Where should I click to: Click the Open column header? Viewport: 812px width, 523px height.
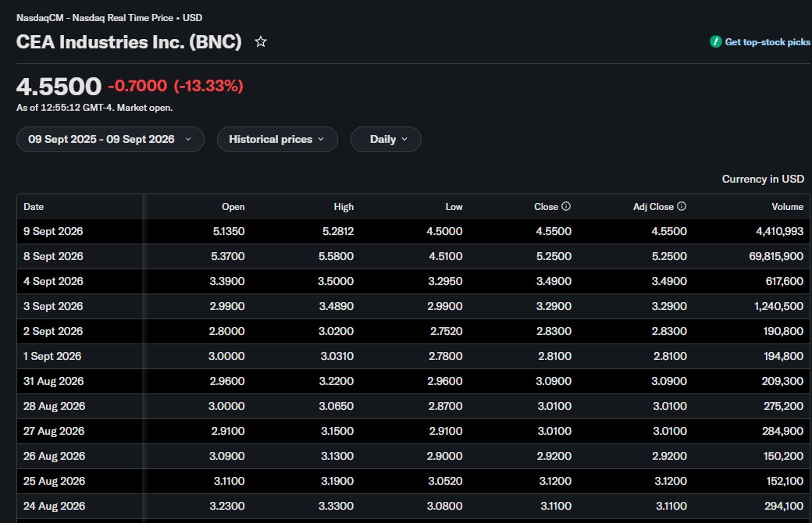point(233,207)
